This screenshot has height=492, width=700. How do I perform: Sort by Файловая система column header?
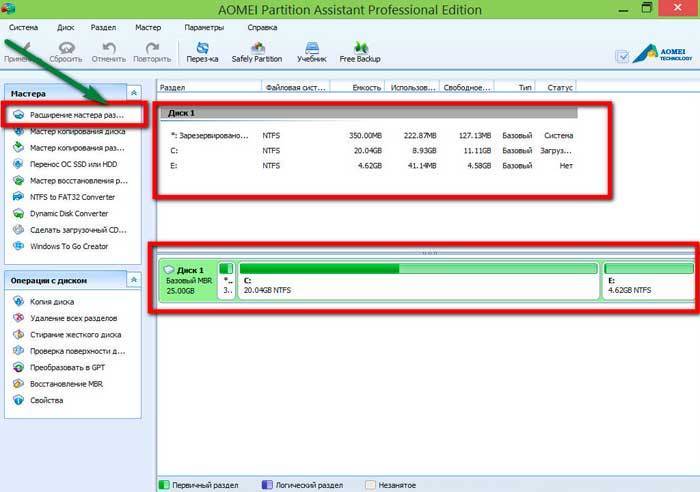296,88
